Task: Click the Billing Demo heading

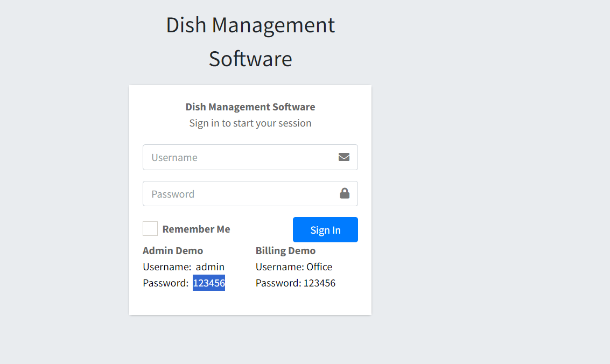Action: coord(285,250)
